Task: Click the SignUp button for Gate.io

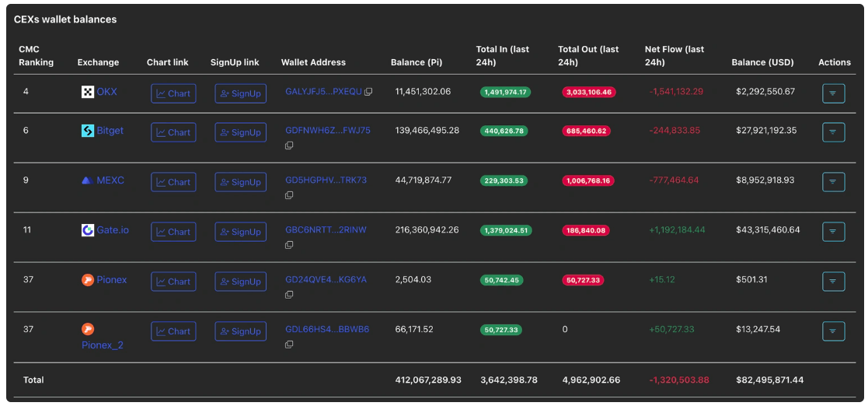Action: point(240,232)
